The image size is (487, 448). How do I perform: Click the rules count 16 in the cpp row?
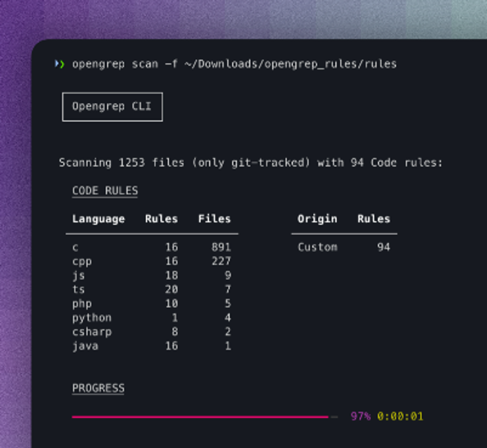tap(172, 261)
